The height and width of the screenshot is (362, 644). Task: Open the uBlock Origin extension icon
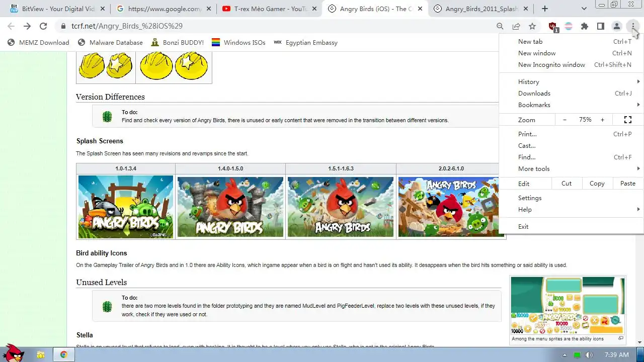point(553,27)
